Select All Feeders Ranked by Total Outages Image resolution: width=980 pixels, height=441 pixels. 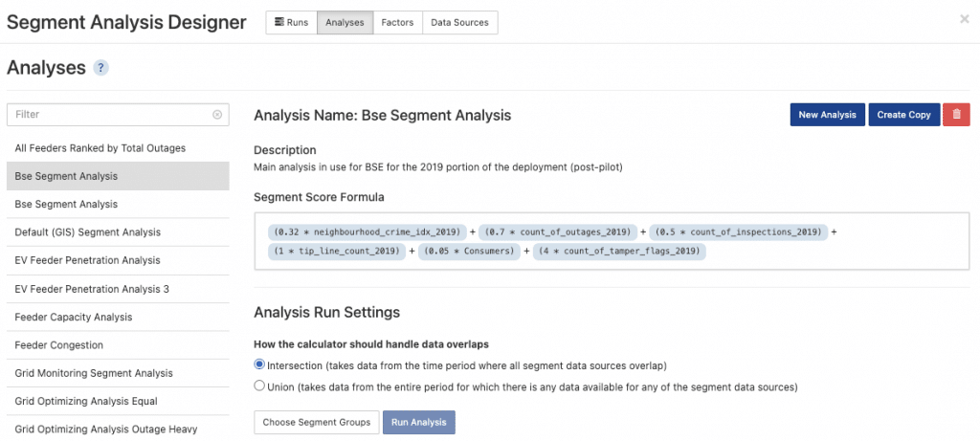(x=100, y=148)
